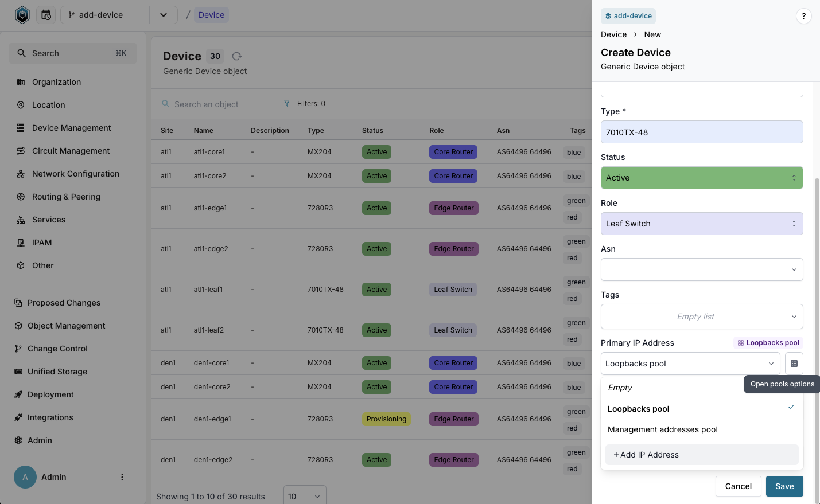Refresh the Device list

236,56
